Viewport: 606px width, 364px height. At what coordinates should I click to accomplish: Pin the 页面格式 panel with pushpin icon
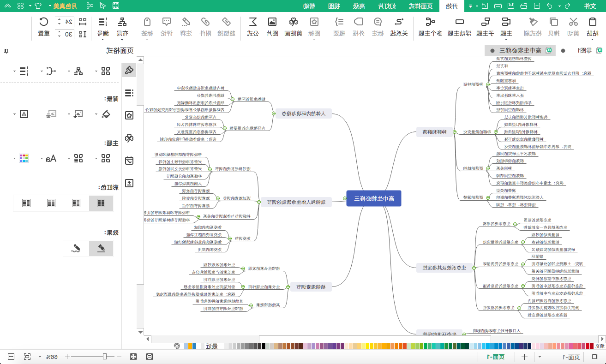[6, 51]
